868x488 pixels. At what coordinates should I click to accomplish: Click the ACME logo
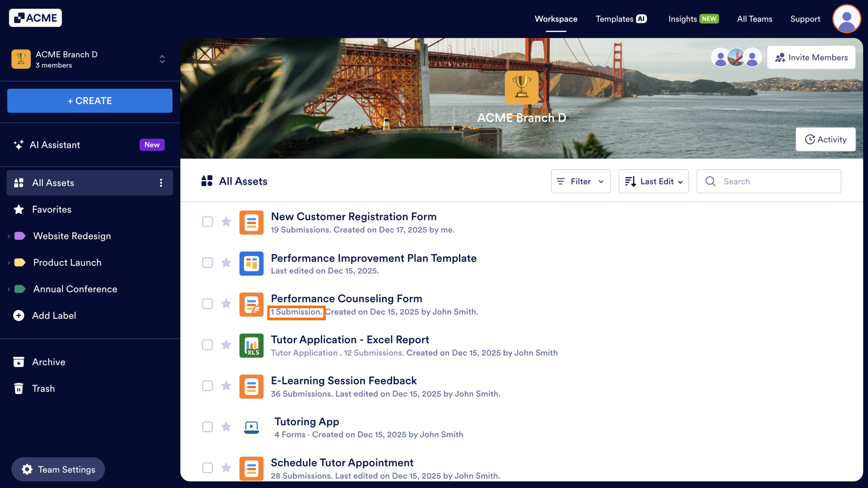[35, 17]
